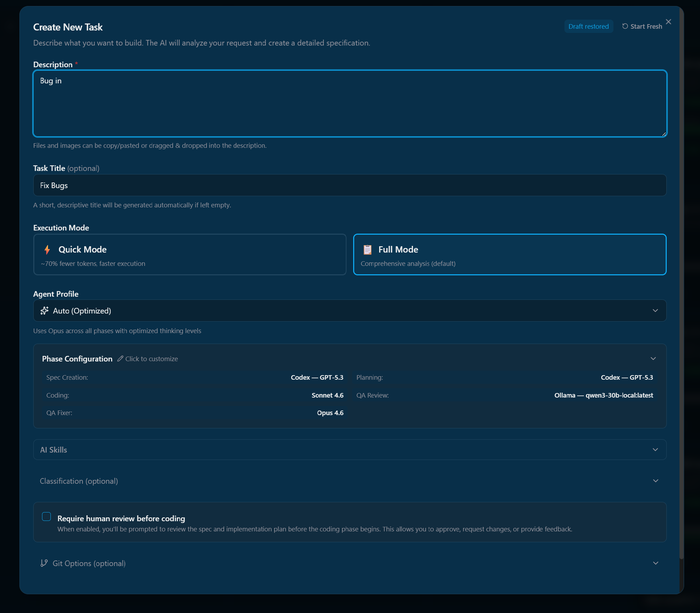Click the Task Title (optional) label

click(x=66, y=168)
